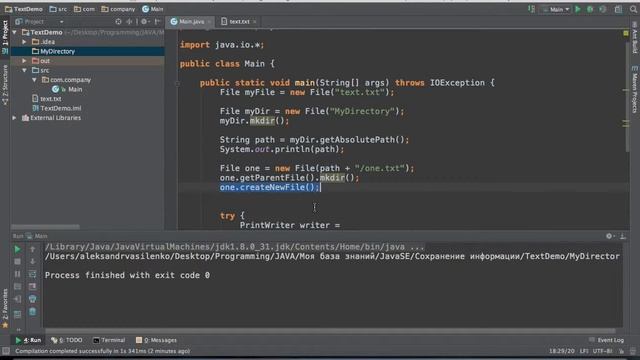Open the Search Everywhere magnifier
The image size is (640, 360).
633,9
